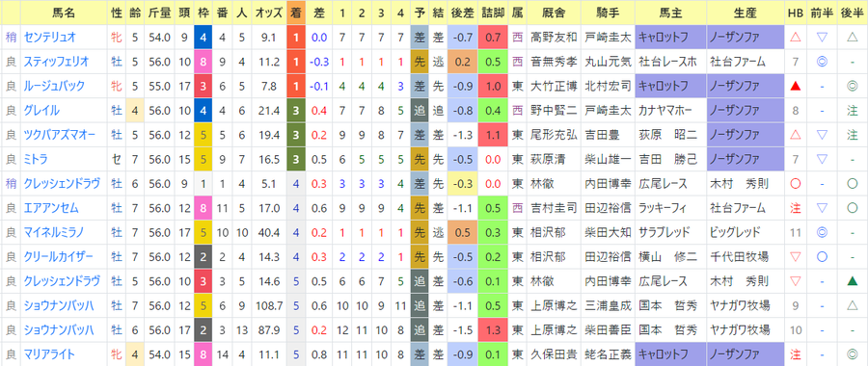
Task: Open horse link エアアンセム
Action: [x=50, y=208]
